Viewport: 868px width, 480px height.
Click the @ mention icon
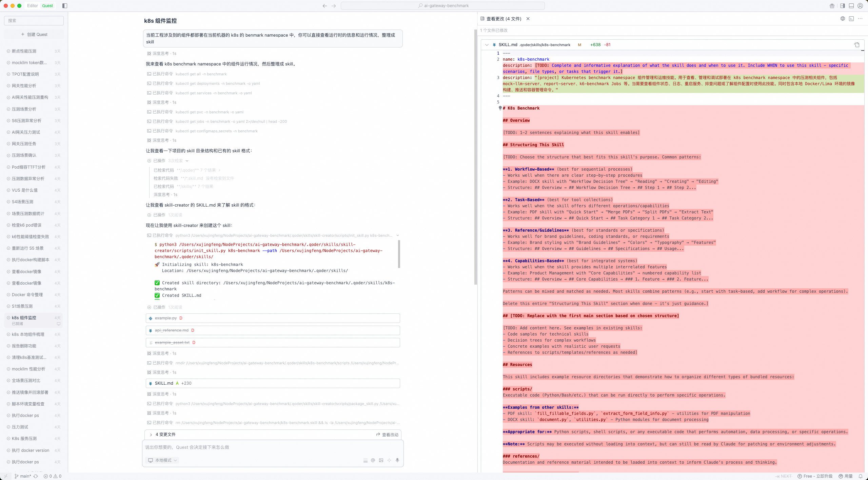[373, 460]
